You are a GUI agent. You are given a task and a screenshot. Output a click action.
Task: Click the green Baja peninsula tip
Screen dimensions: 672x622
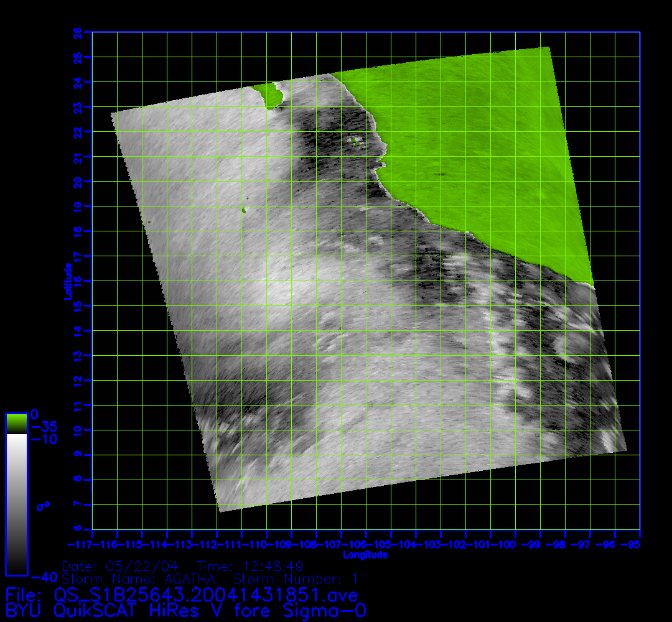(x=271, y=96)
